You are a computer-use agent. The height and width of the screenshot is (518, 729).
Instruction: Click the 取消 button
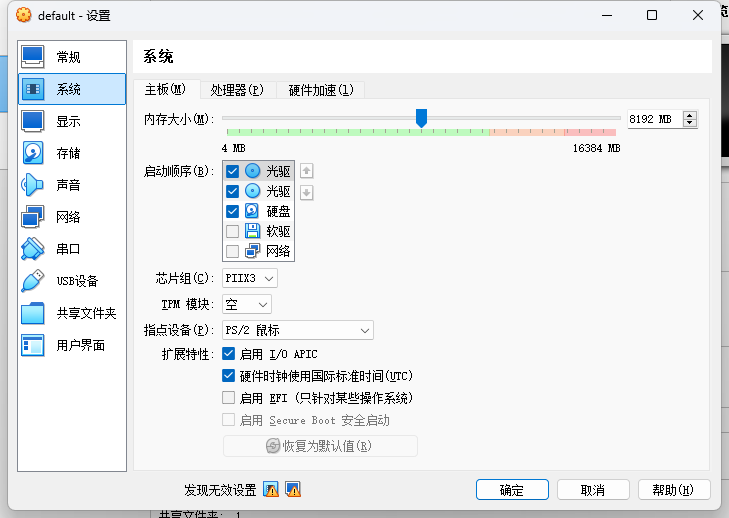[x=593, y=490]
